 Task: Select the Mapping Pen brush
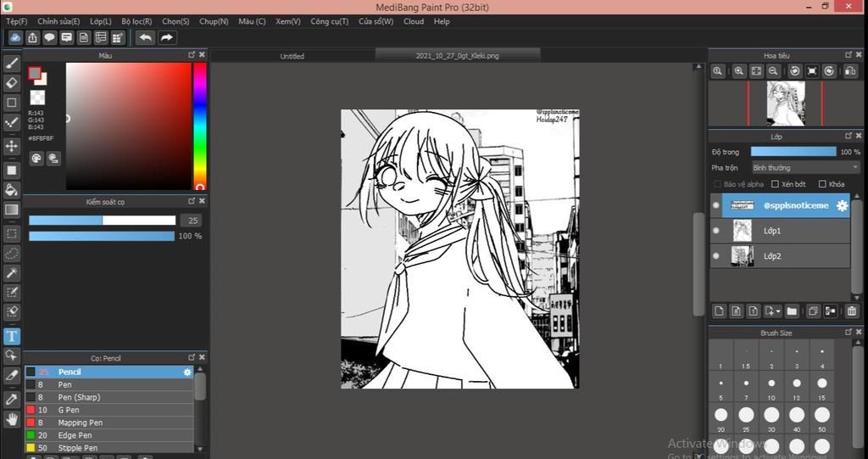click(109, 423)
